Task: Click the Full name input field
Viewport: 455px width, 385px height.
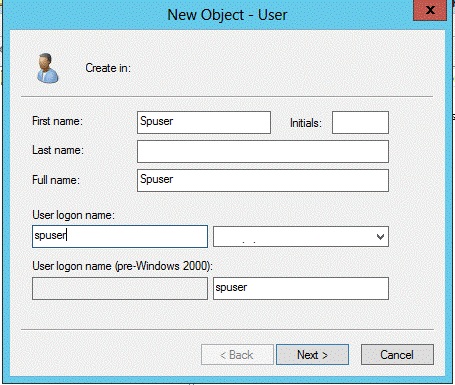Action: coord(263,180)
